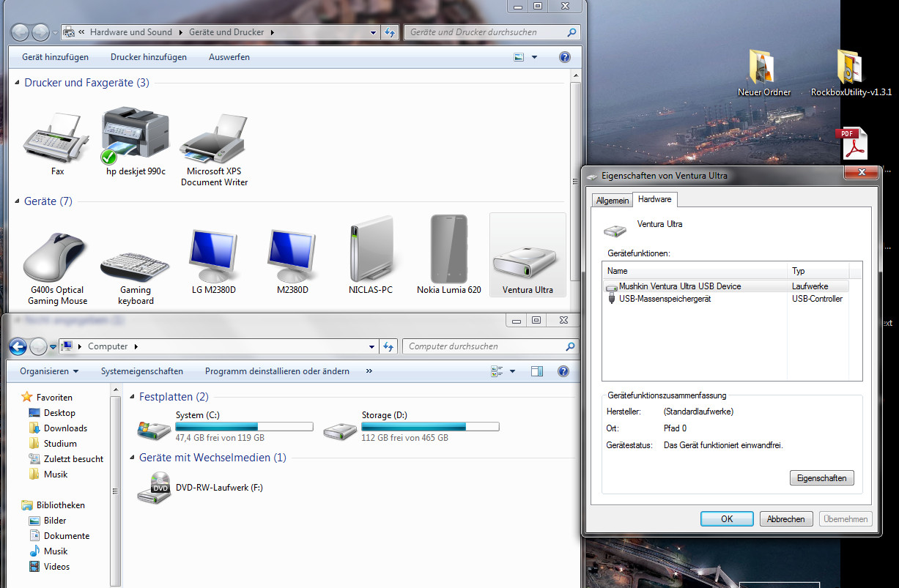Go back in Geräte und Drucker window
The height and width of the screenshot is (588, 899).
pos(21,32)
